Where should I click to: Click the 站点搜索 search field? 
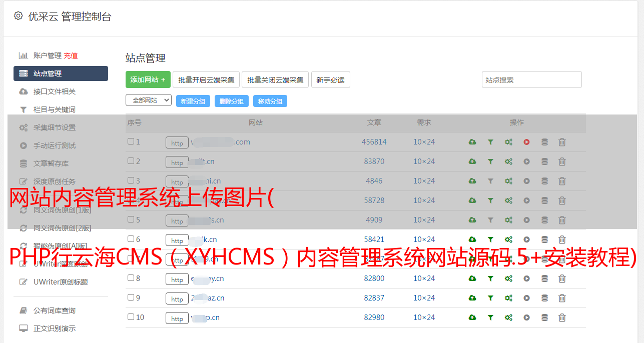point(532,79)
